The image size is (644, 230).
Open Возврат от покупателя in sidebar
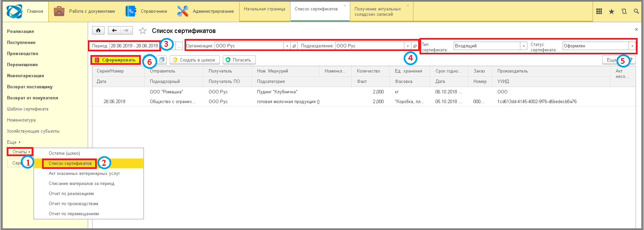pyautogui.click(x=33, y=98)
